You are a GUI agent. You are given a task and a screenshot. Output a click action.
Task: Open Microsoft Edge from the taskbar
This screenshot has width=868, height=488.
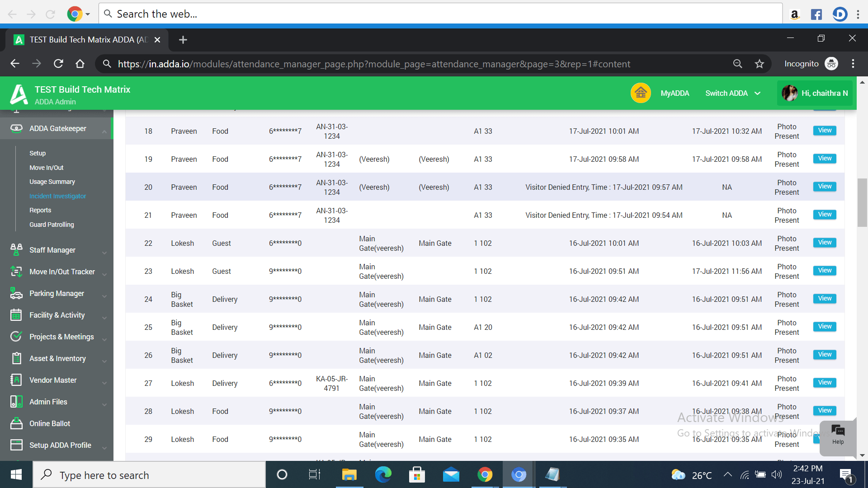383,475
